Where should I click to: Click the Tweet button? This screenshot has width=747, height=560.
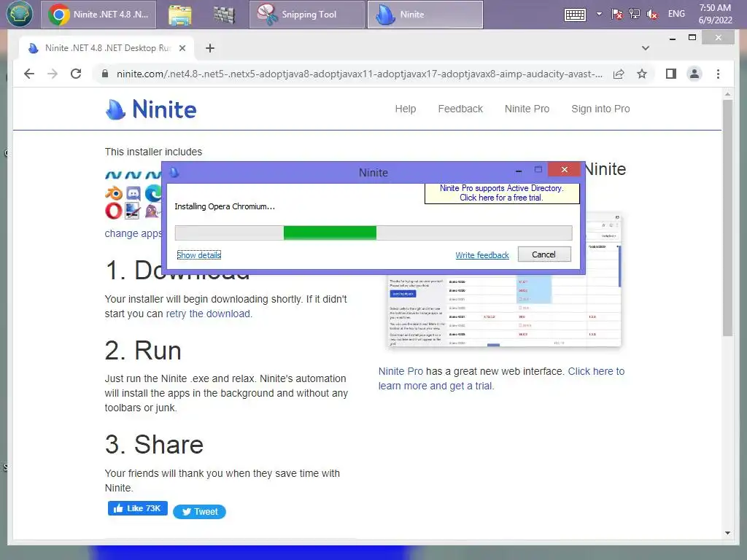pyautogui.click(x=200, y=512)
